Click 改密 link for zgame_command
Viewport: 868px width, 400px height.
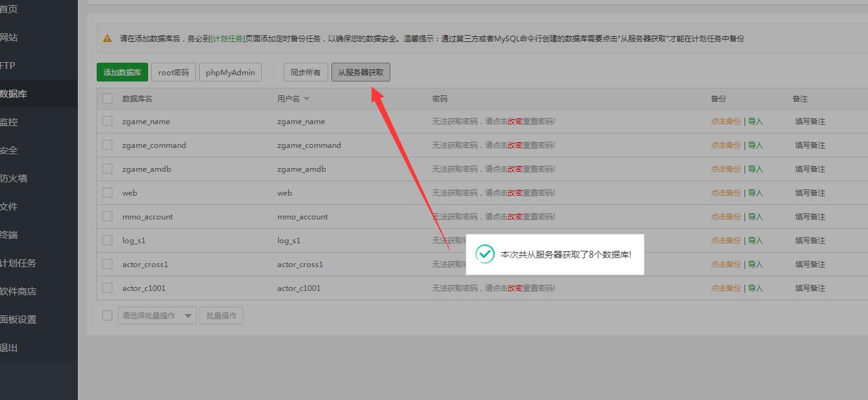(x=515, y=145)
